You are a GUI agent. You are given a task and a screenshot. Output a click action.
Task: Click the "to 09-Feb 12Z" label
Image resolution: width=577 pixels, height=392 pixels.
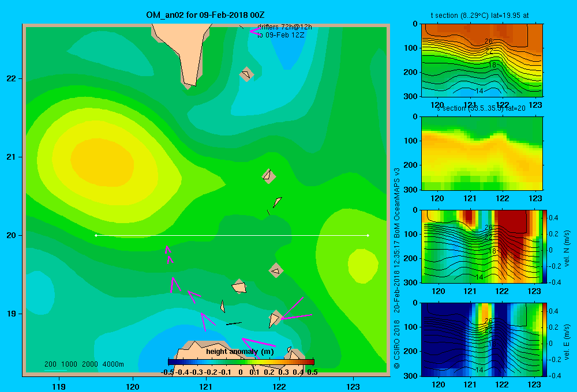point(281,35)
